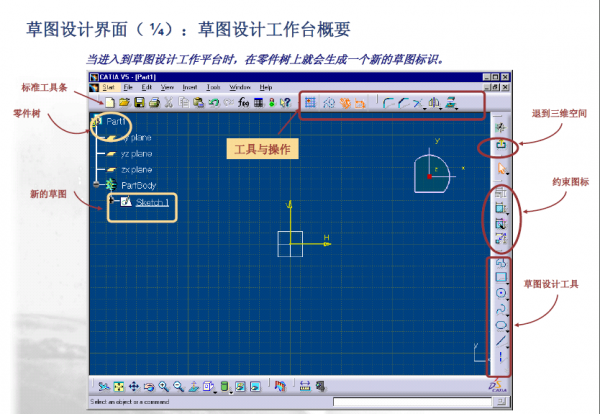Open the Tools menu
The width and height of the screenshot is (600, 414).
click(213, 87)
